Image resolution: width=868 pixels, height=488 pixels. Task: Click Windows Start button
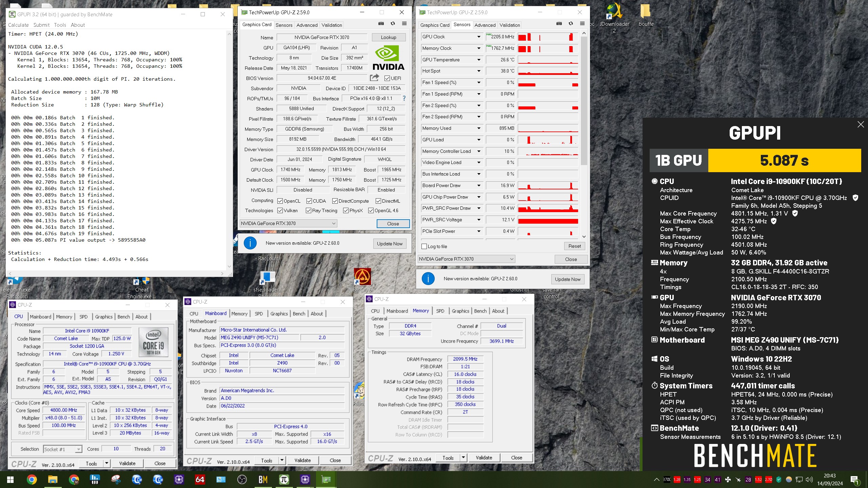pos(10,480)
